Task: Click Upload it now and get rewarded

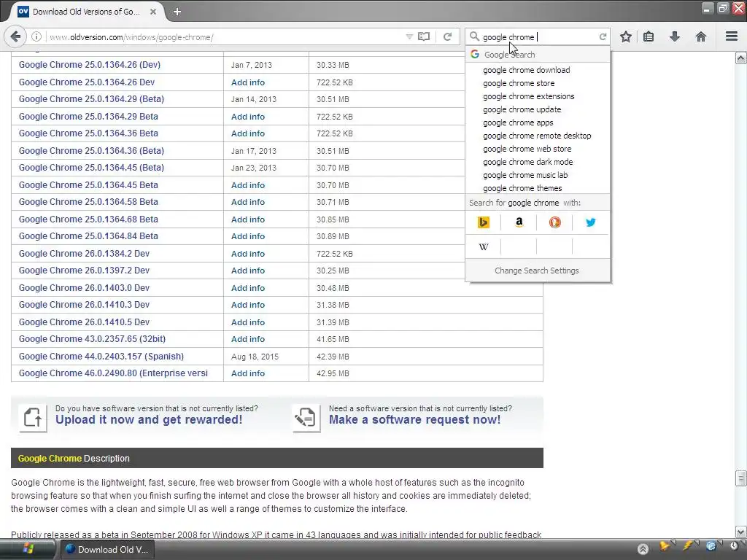Action: coord(149,419)
